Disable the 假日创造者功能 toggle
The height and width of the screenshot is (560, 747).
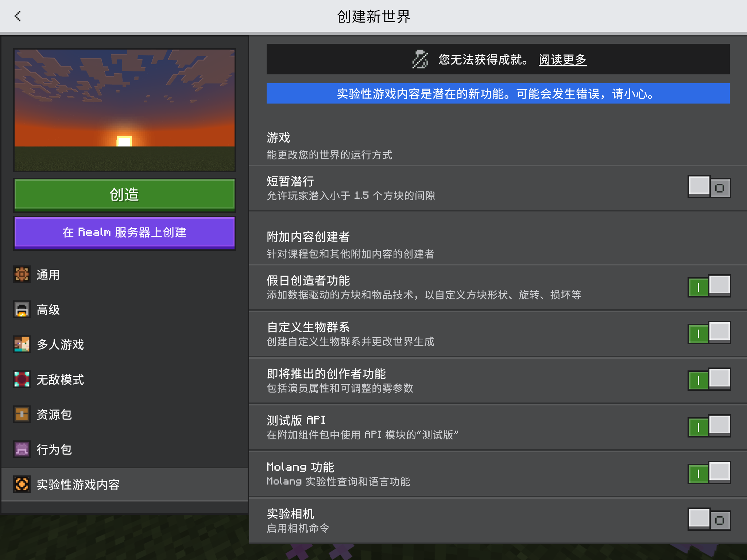[709, 286]
